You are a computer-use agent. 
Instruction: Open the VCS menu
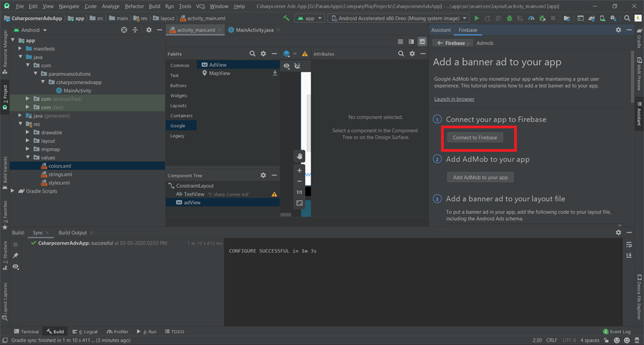[201, 6]
